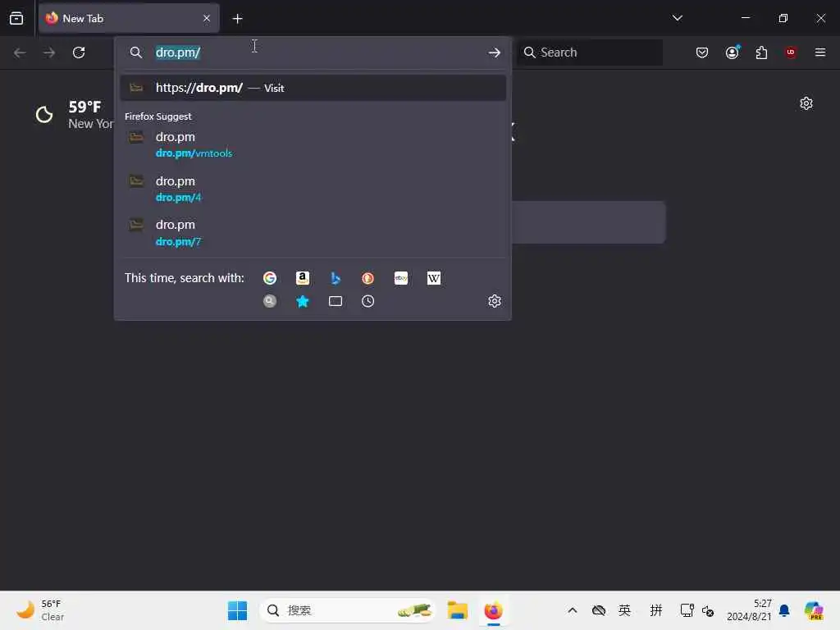Personalize new tab with gear icon
The height and width of the screenshot is (630, 840).
tap(806, 103)
